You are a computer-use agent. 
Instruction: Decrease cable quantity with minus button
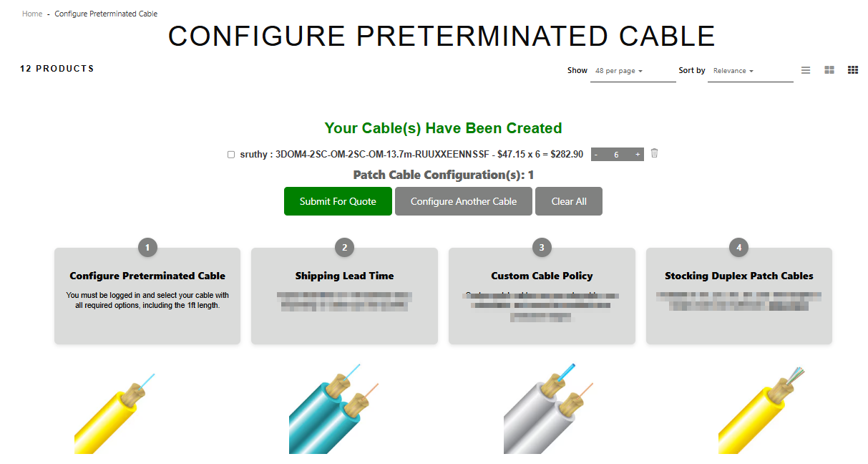coord(596,154)
